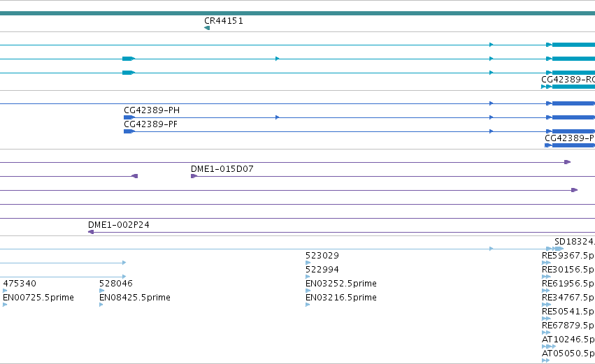The width and height of the screenshot is (595, 364).
Task: Open the EN00725.5prime EST label
Action: 38,298
